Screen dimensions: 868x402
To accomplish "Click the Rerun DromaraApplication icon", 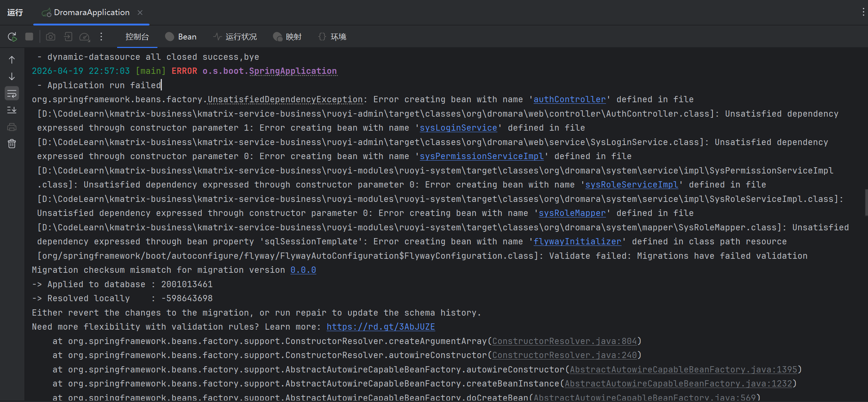I will (x=12, y=37).
